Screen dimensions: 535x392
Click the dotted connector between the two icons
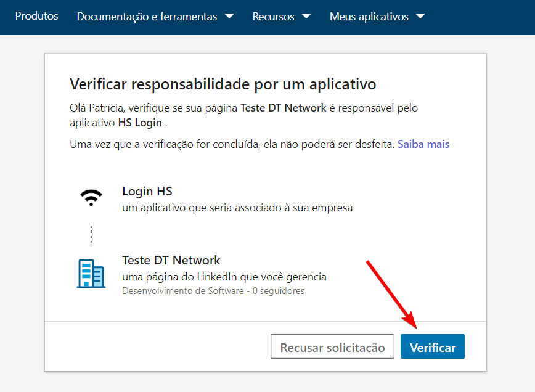coord(91,234)
